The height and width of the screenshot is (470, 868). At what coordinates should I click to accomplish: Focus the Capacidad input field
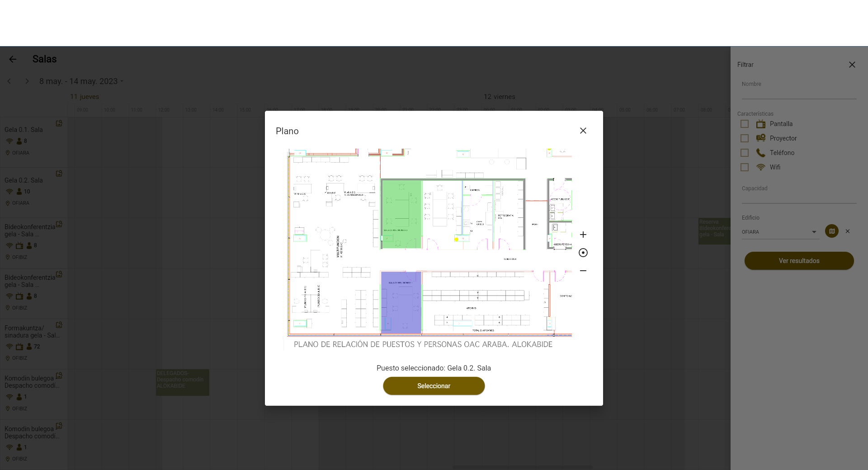[798, 197]
